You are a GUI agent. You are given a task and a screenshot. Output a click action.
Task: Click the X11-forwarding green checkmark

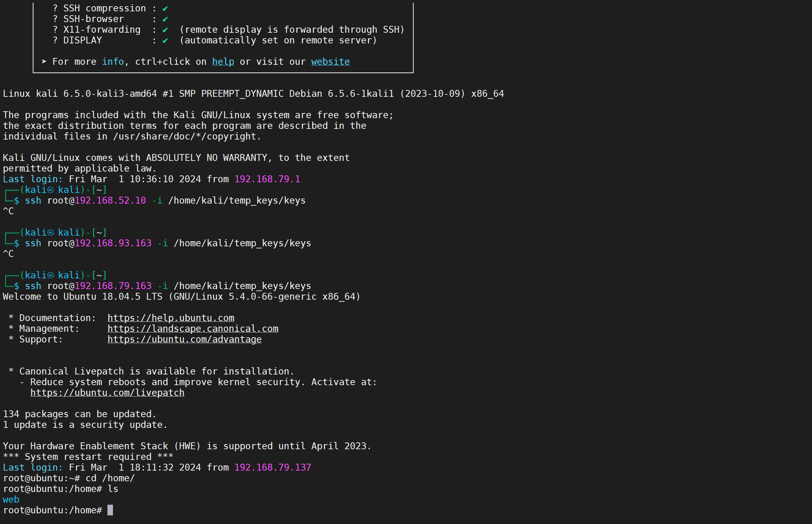tap(165, 30)
